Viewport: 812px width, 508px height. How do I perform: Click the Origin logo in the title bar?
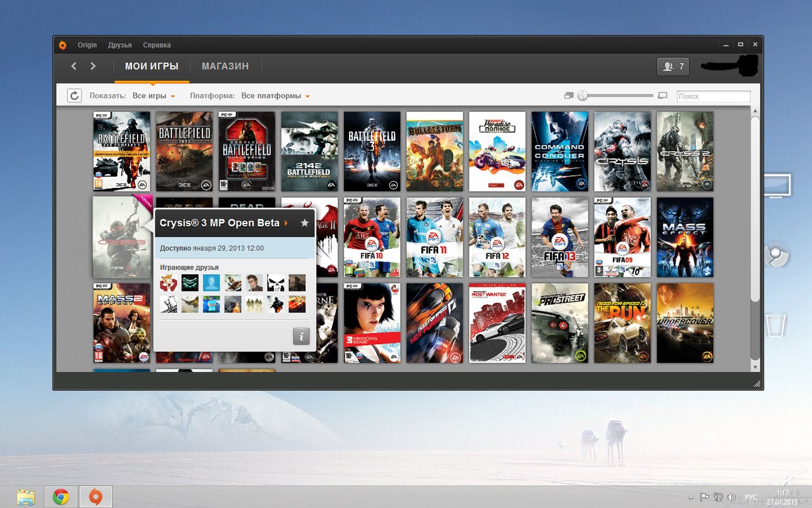pos(62,45)
